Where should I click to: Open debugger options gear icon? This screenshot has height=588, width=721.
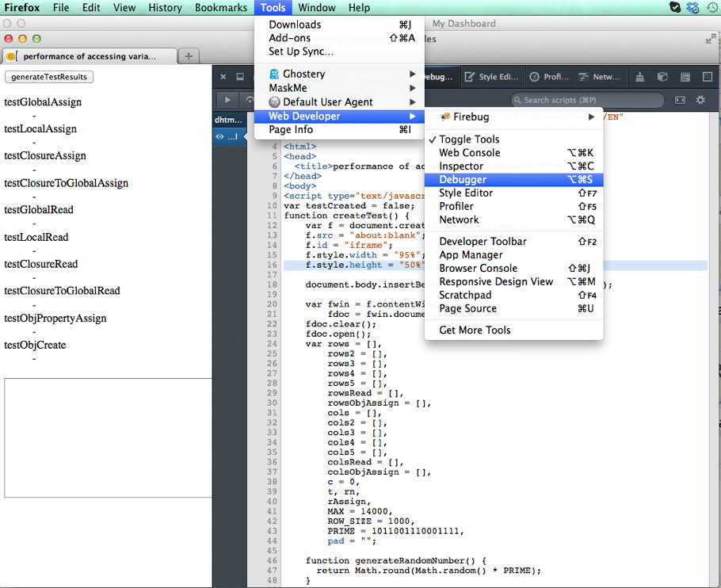point(700,100)
